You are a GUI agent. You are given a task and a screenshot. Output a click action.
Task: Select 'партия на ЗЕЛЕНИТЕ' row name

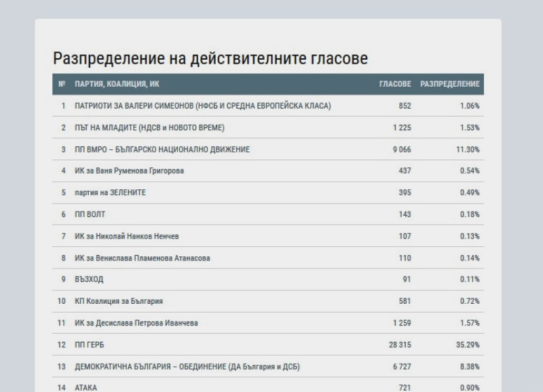[110, 193]
